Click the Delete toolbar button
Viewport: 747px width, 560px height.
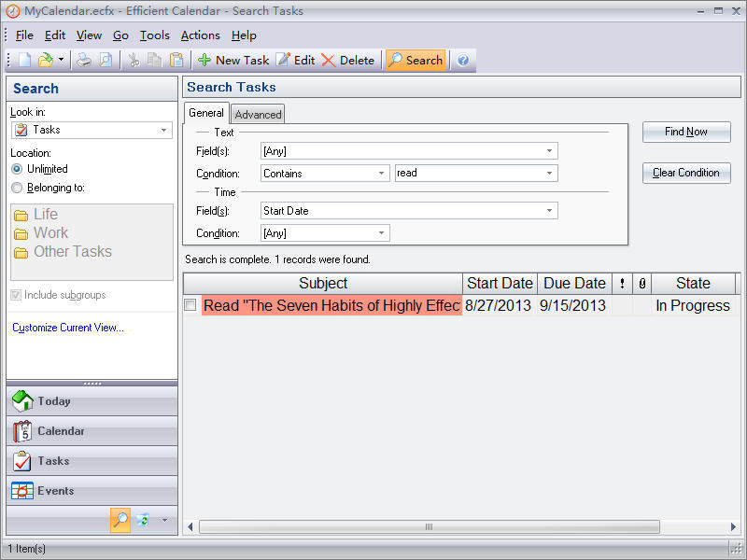pos(347,60)
